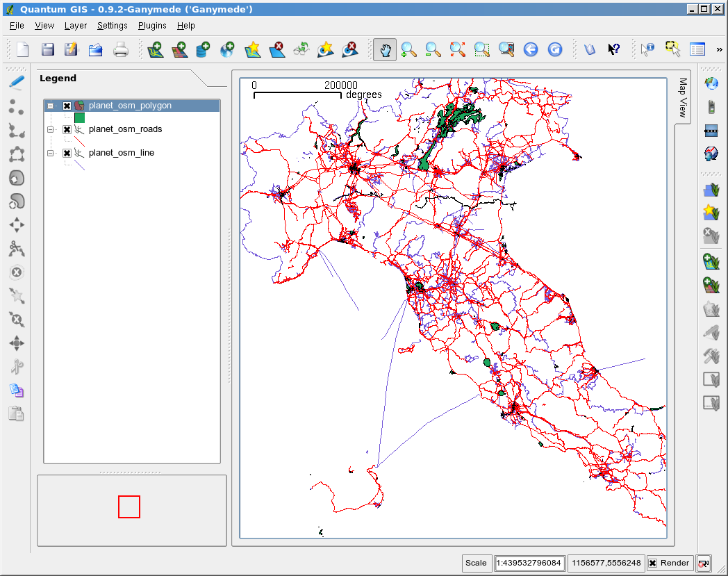Viewport: 728px width, 576px height.
Task: Select the Add Ring tool
Action: 17,178
